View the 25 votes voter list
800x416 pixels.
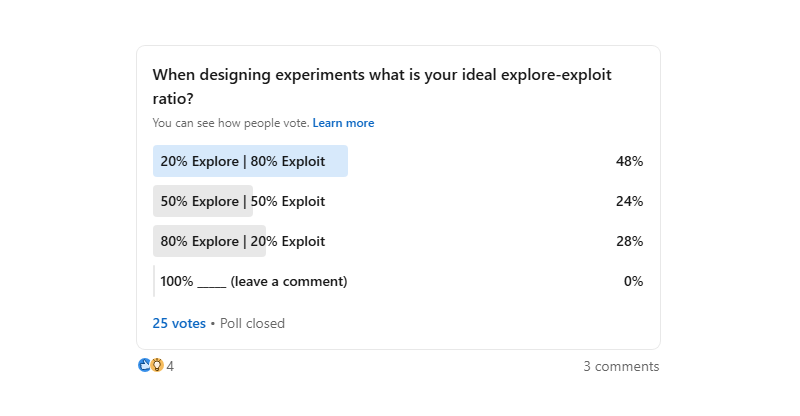coord(179,323)
